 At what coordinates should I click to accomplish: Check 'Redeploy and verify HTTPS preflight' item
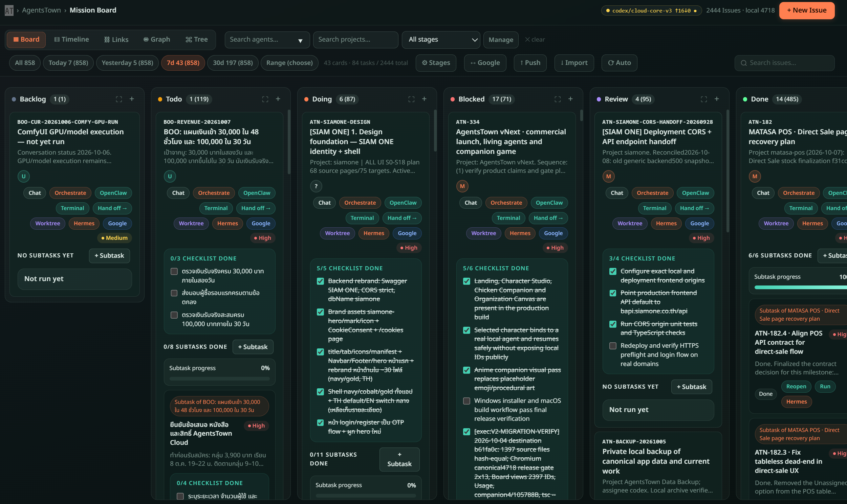click(613, 346)
